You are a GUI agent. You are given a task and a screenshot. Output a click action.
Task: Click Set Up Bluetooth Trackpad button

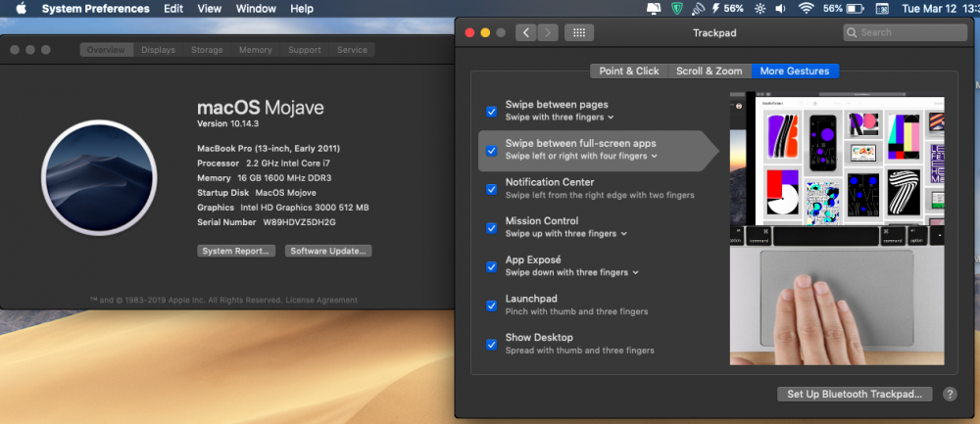point(855,394)
